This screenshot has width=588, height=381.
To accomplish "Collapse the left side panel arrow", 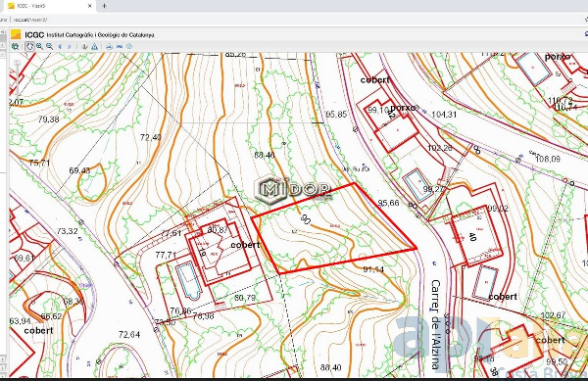I will (2, 32).
